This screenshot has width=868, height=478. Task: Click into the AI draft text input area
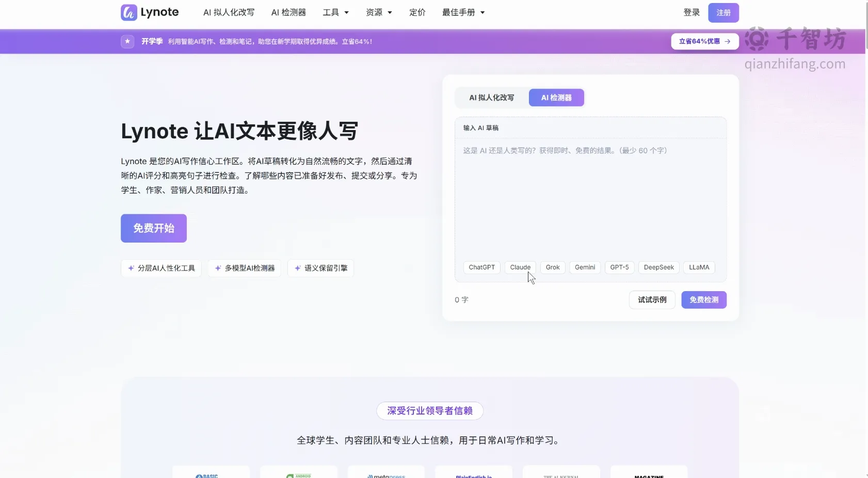point(591,199)
